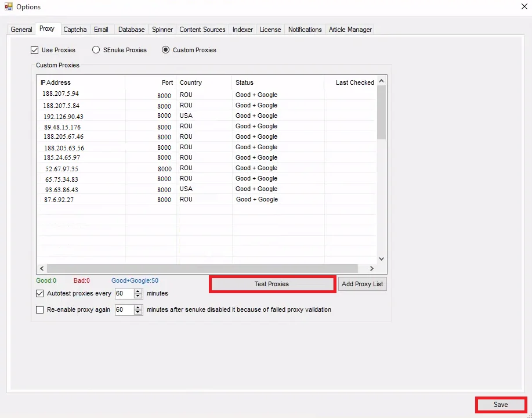
Task: Click the Add Proxy List button
Action: pos(363,284)
